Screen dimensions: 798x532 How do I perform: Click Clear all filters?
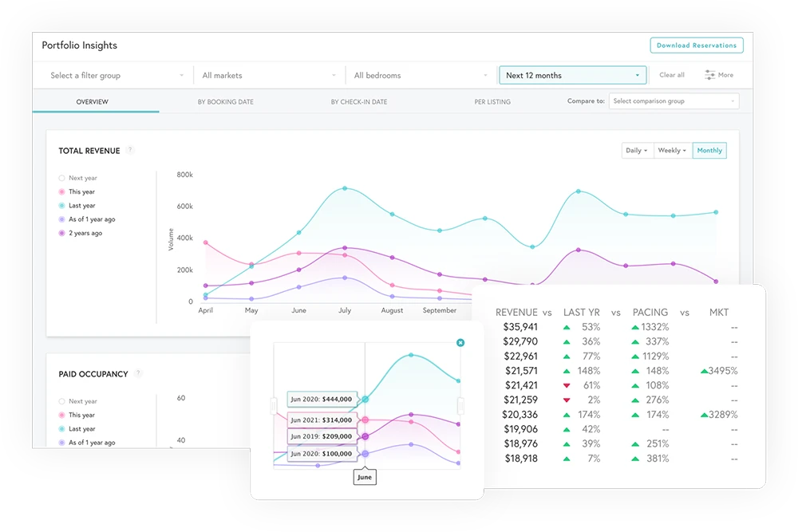(x=672, y=75)
